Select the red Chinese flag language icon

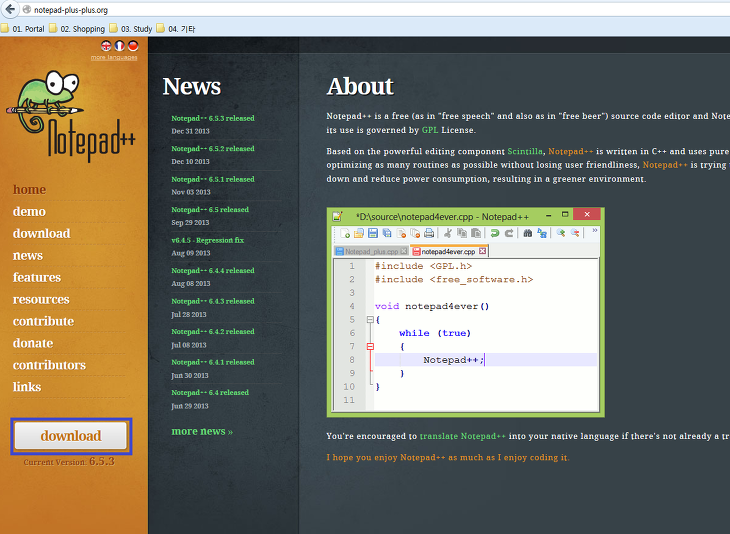[x=133, y=46]
